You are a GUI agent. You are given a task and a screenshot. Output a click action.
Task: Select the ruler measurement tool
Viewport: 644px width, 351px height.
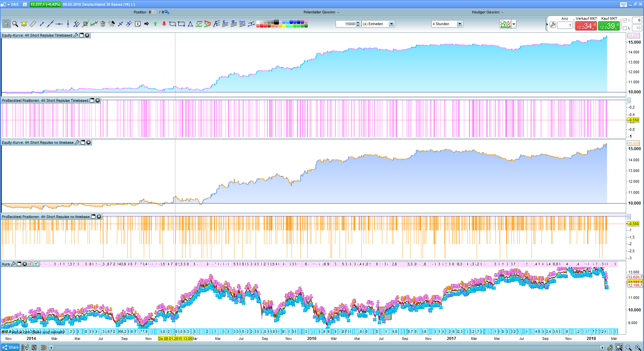tap(33, 24)
